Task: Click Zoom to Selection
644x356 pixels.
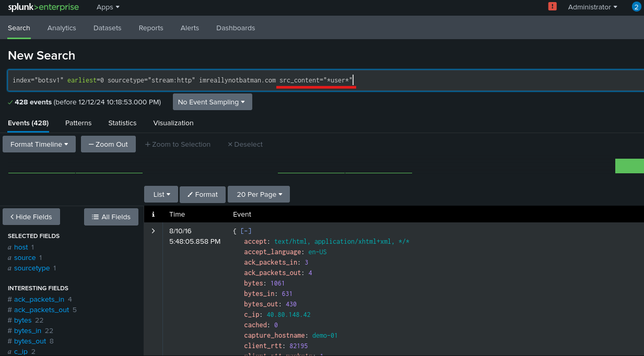Action: tap(178, 144)
